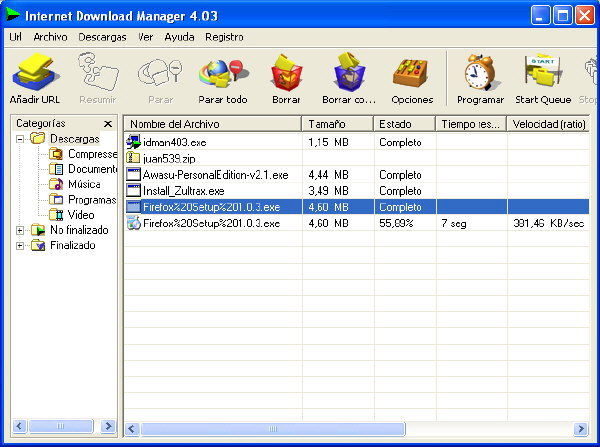Sort by Nombre del Archivo column header
Screen dimensions: 600x447
point(212,124)
